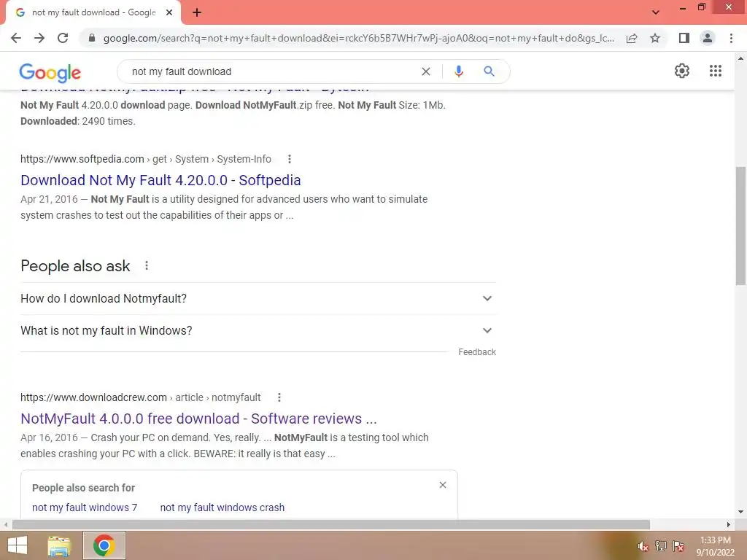This screenshot has height=560, width=747.
Task: Open options for downloadcrew result
Action: coord(279,397)
